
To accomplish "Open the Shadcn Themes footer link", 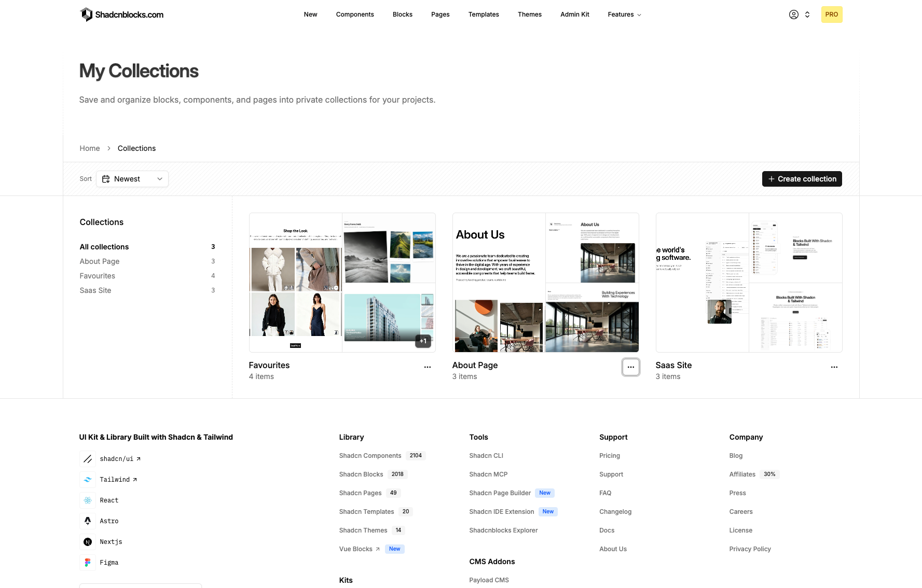I will click(363, 530).
